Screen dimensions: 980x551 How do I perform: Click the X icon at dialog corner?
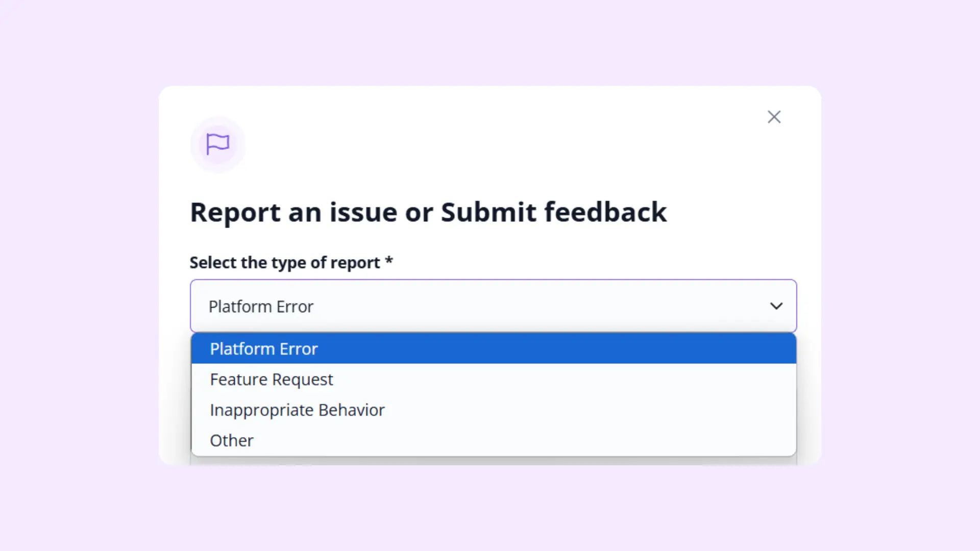774,117
